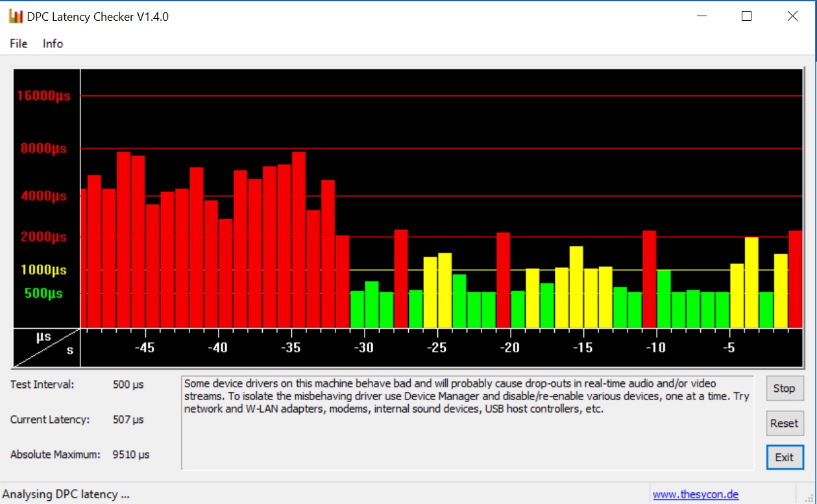The height and width of the screenshot is (504, 817).
Task: Maximize the DPC Latency Checker window
Action: (x=747, y=16)
